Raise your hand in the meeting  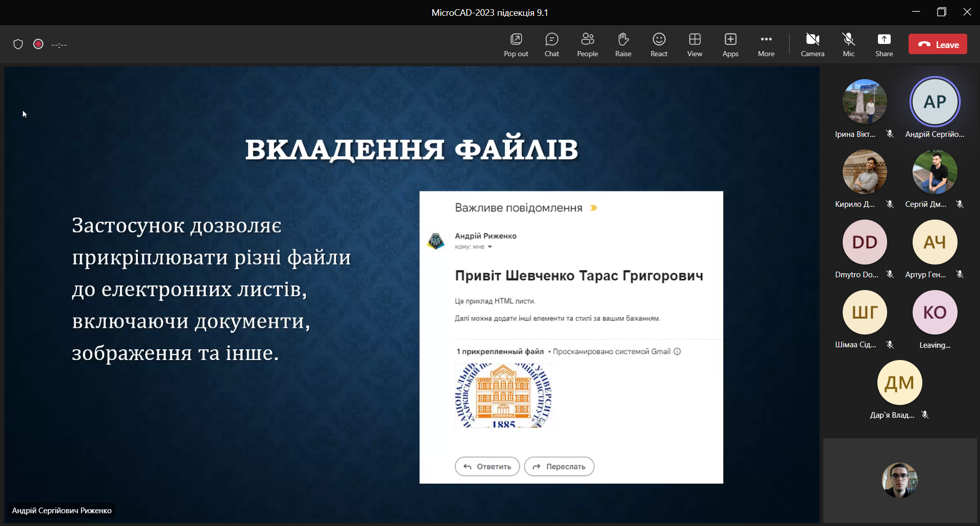(x=623, y=44)
